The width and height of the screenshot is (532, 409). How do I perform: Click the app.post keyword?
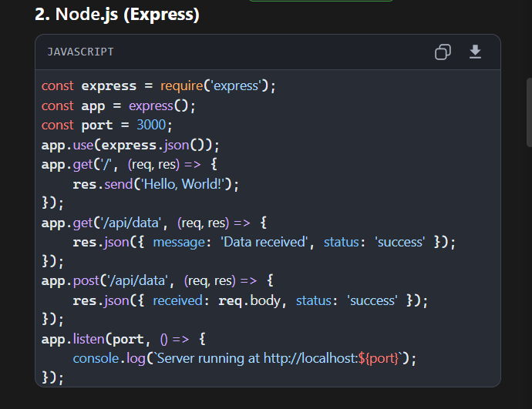66,280
